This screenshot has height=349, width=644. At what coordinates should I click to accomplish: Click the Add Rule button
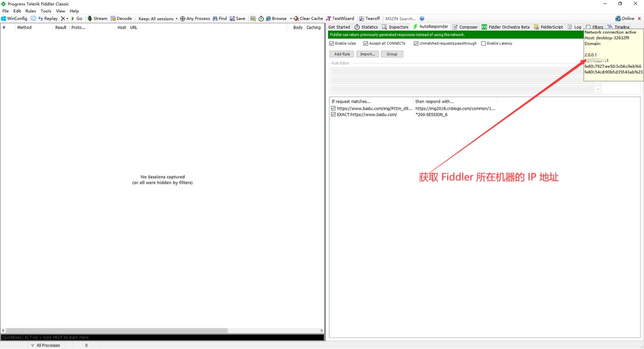pos(342,54)
